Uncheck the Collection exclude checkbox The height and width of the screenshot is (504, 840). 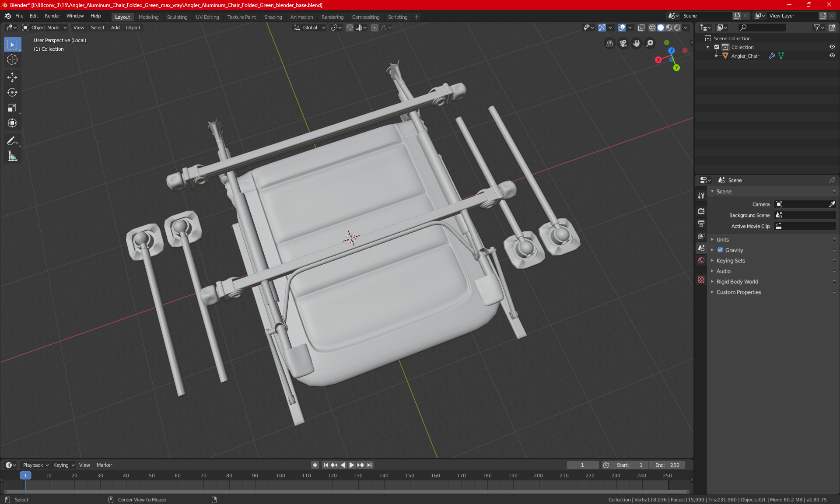(x=717, y=47)
